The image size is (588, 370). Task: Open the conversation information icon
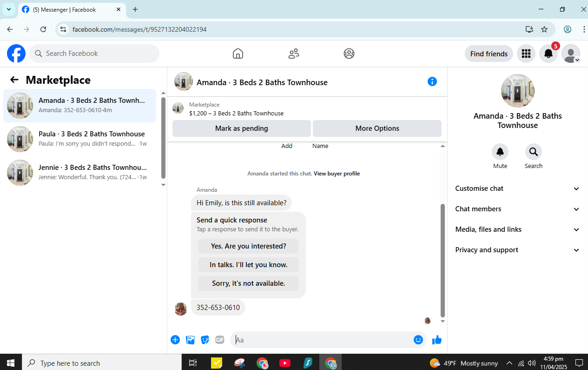[432, 81]
